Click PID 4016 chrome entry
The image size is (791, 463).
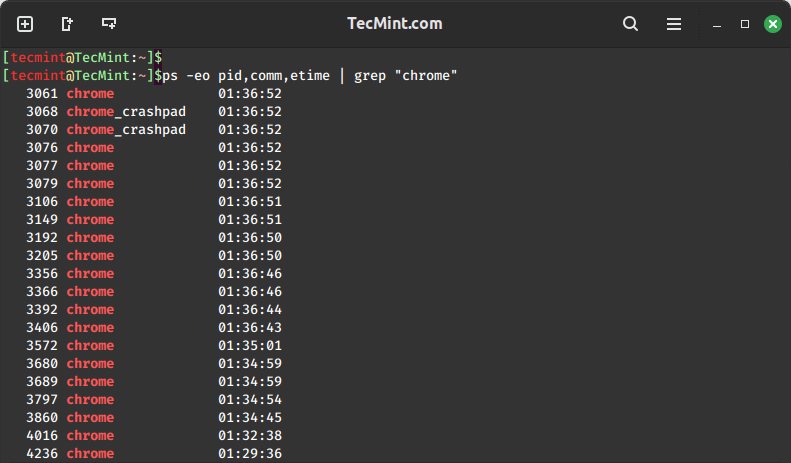[70, 436]
